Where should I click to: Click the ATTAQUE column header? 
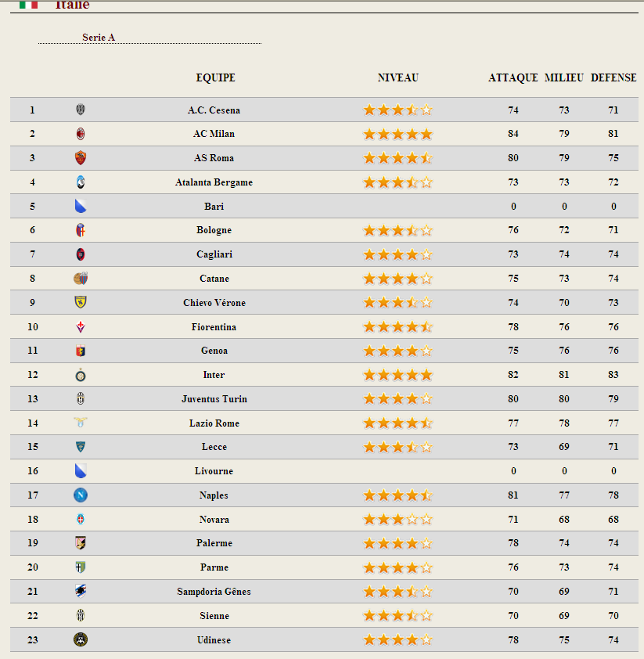point(513,77)
